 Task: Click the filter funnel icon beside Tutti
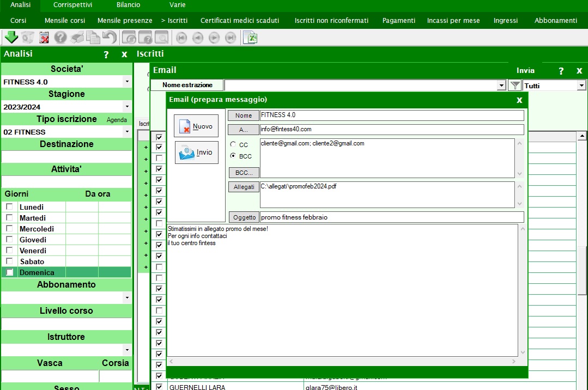tap(515, 86)
